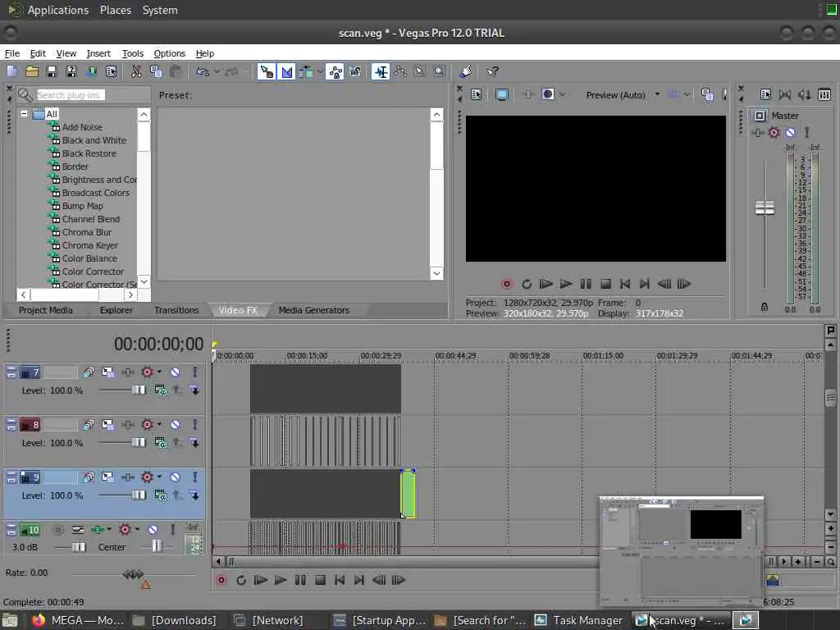Select the Bump Map effect
Image resolution: width=840 pixels, height=630 pixels.
83,206
